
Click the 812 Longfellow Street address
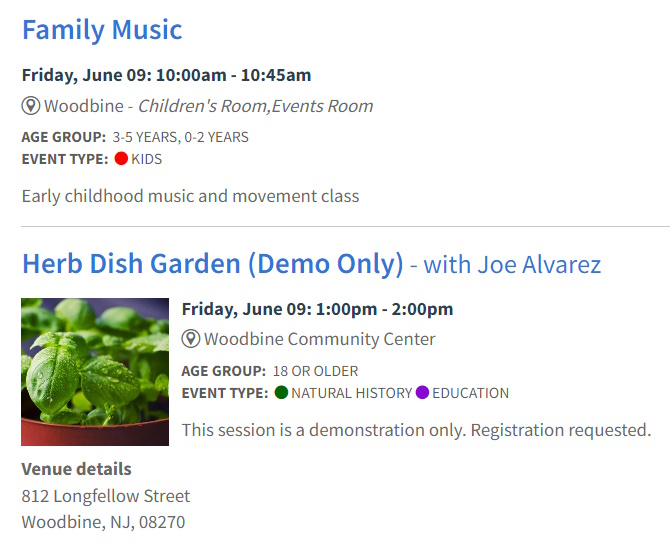click(x=106, y=496)
